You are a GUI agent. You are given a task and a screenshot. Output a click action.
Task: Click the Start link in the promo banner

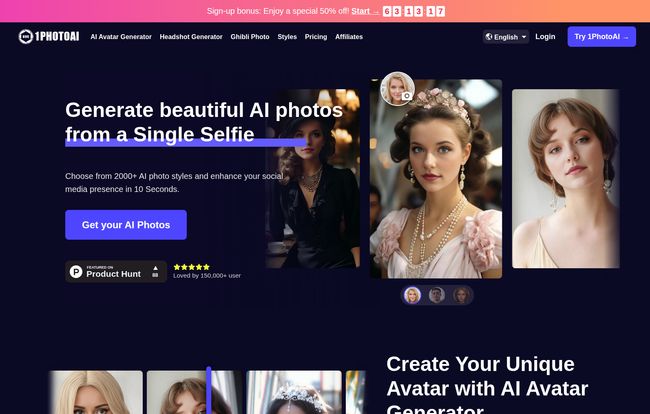pos(365,11)
